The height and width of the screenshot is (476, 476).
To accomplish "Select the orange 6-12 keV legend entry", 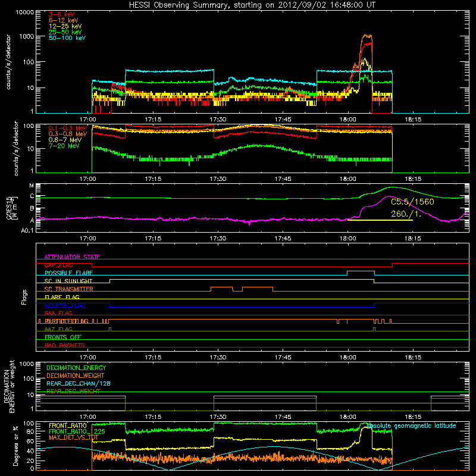I will coord(64,20).
